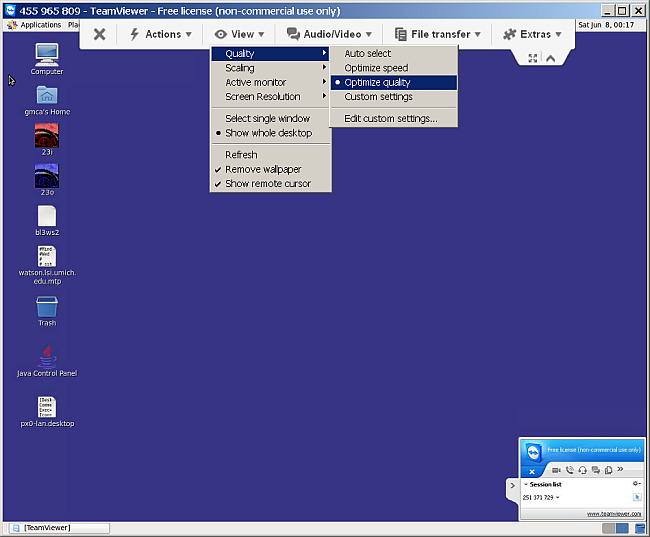Screen dimensions: 650x537
Task: Select Optimize quality option
Action: tap(394, 83)
